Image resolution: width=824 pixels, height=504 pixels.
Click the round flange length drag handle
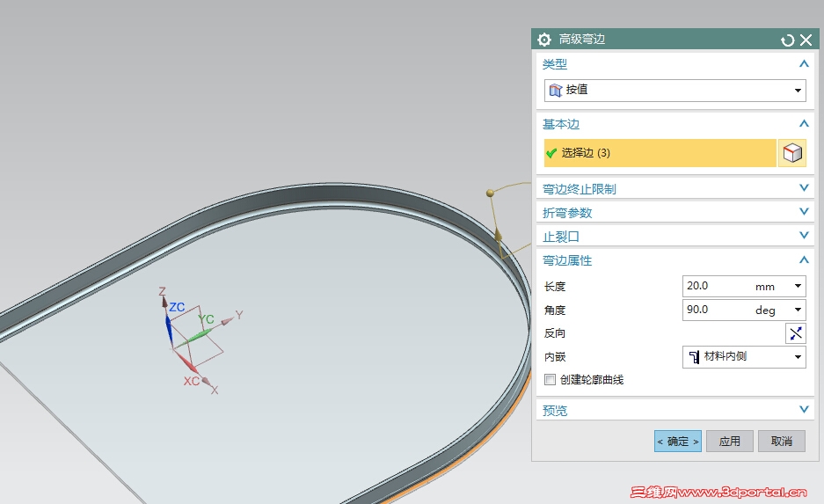(491, 194)
